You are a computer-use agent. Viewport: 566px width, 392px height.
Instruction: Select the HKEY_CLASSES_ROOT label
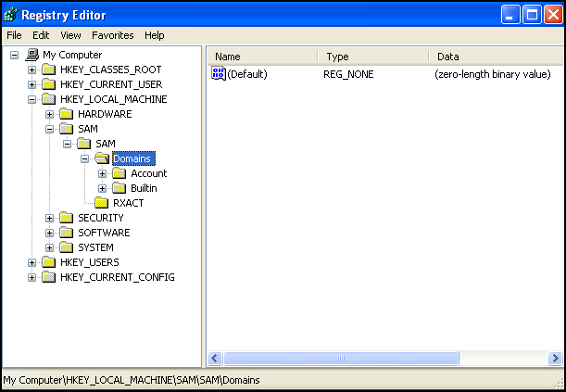tap(111, 70)
